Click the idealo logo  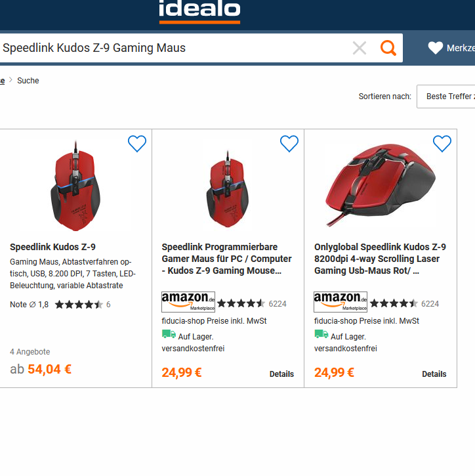pyautogui.click(x=199, y=11)
